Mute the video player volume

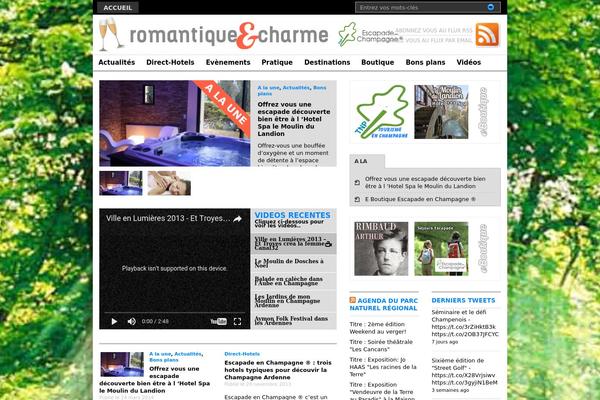pyautogui.click(x=132, y=322)
